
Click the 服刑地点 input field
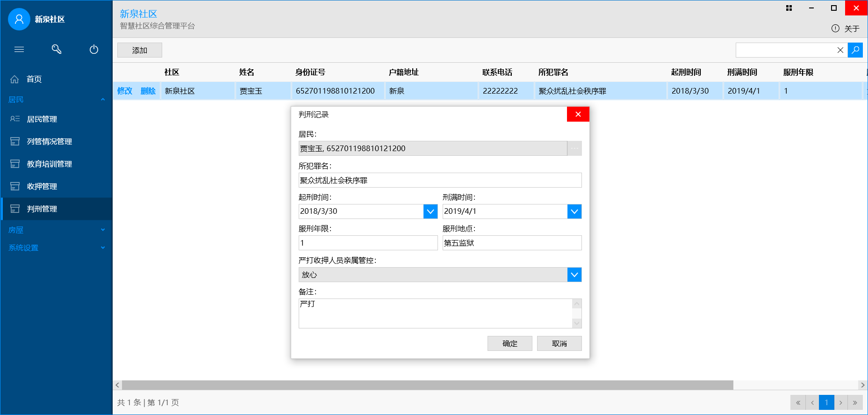click(x=512, y=243)
